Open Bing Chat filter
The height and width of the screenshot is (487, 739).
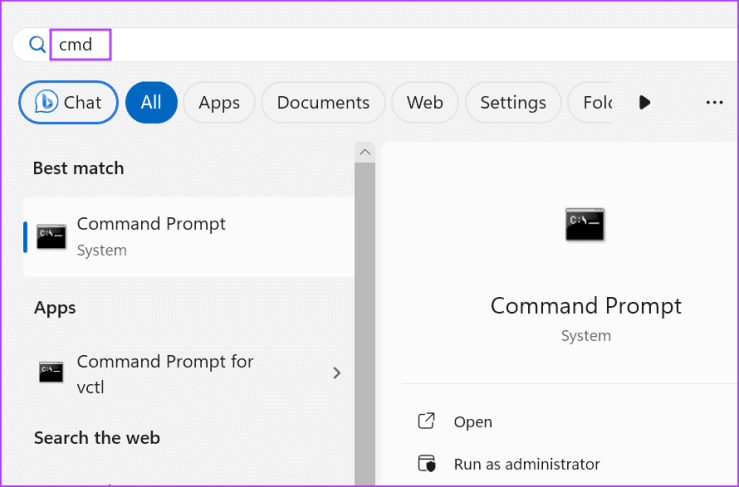[x=68, y=102]
